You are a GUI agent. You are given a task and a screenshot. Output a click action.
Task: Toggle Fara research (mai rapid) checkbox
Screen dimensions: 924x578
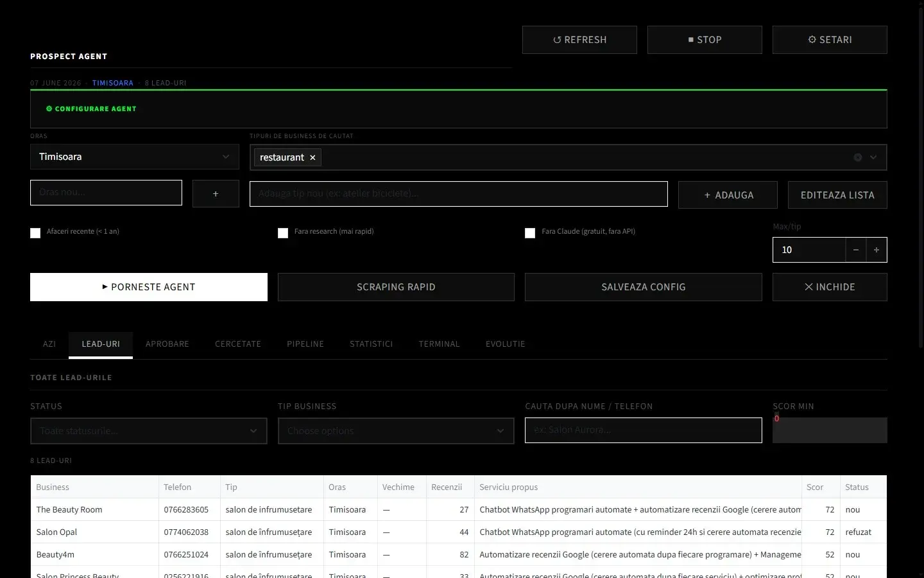tap(283, 232)
